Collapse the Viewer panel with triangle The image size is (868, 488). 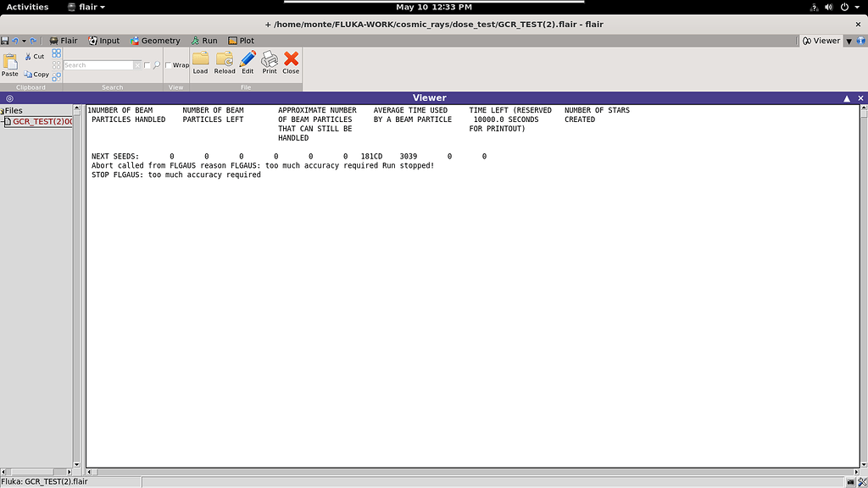[x=846, y=98]
